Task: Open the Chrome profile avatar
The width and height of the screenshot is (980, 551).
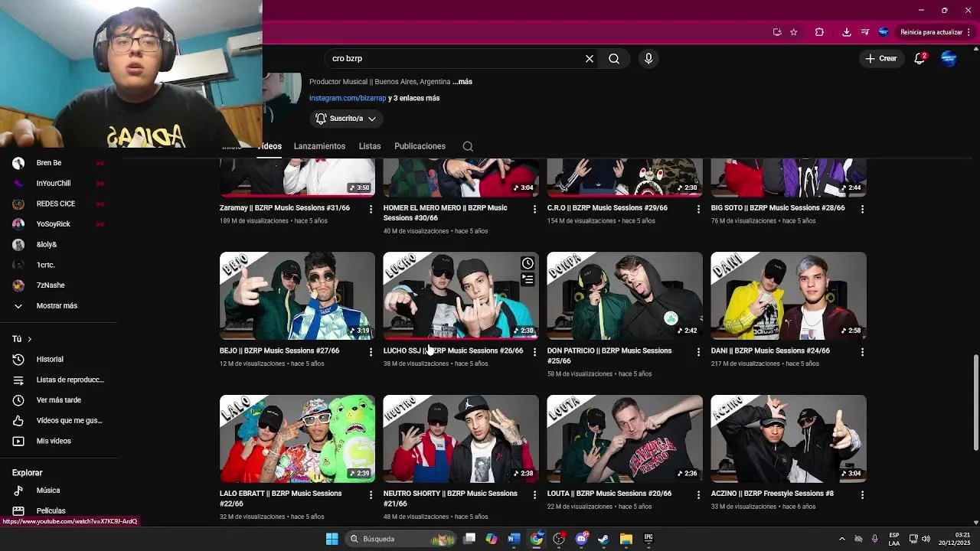Action: pyautogui.click(x=884, y=32)
